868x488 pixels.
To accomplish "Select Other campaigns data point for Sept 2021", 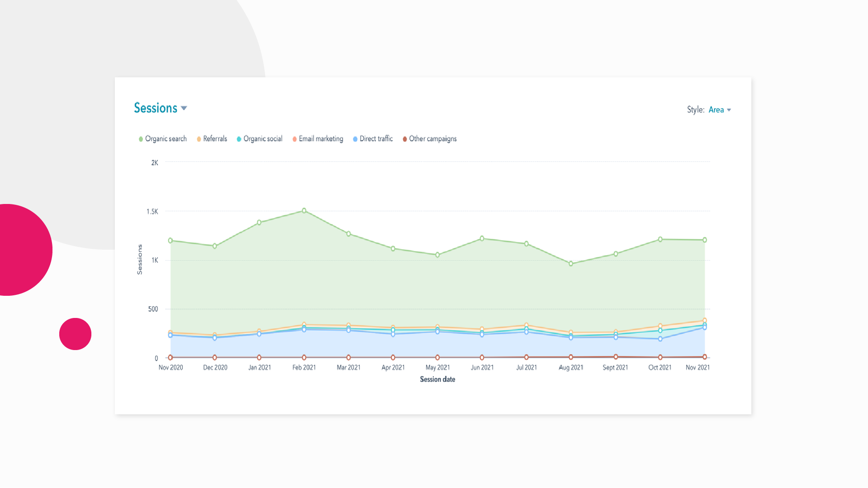I will tap(616, 357).
